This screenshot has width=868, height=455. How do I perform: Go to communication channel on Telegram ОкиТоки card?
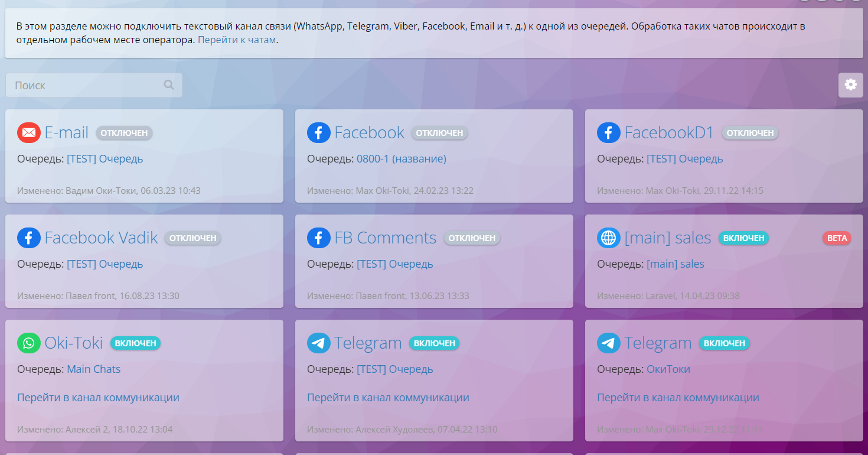pyautogui.click(x=678, y=397)
